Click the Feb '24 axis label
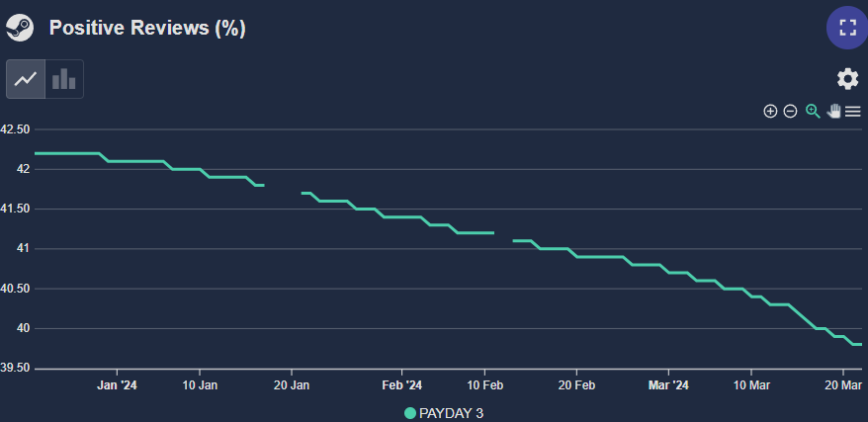The width and height of the screenshot is (868, 422). point(401,385)
